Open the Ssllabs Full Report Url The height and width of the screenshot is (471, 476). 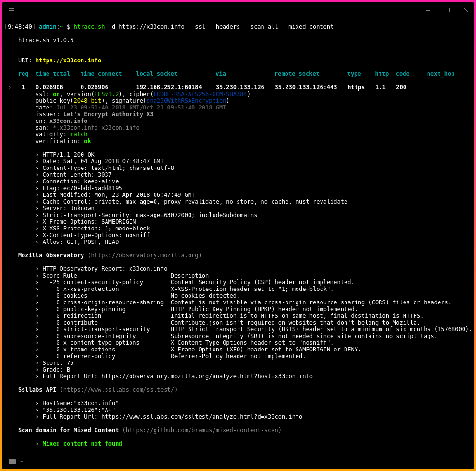coord(202,417)
